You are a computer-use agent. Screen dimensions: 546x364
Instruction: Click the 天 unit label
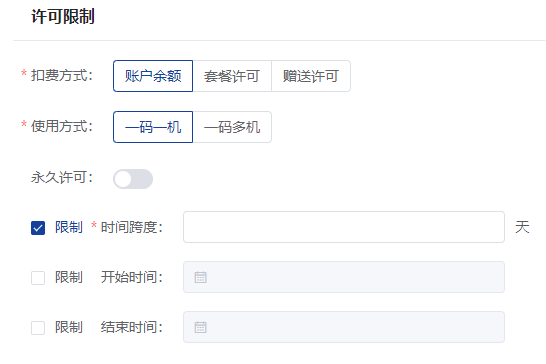pos(522,227)
